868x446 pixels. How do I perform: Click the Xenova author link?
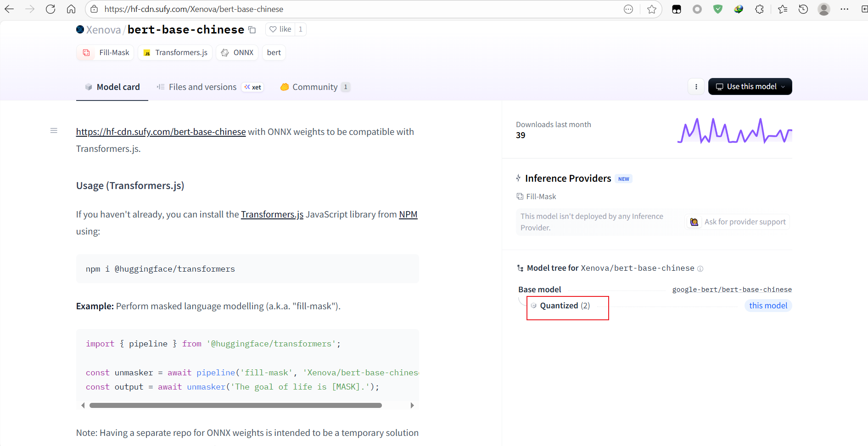tap(103, 30)
